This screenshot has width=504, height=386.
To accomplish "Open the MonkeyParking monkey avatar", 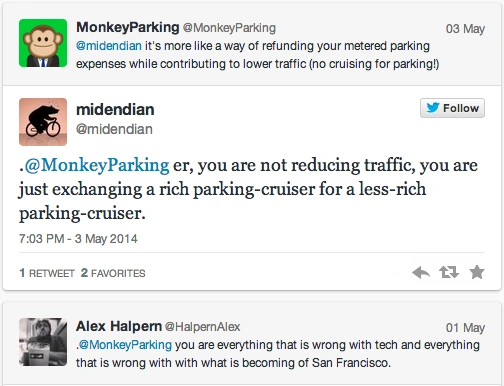I will click(43, 43).
